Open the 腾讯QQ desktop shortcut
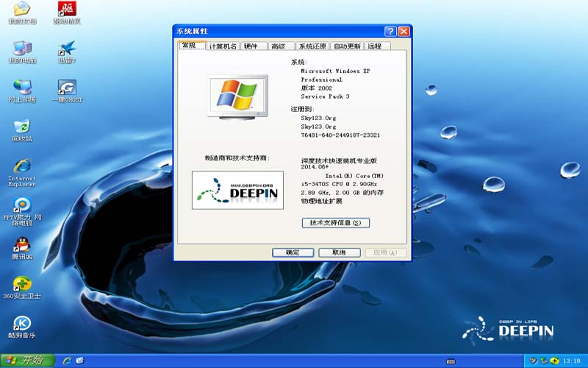This screenshot has height=368, width=588. pos(22,248)
